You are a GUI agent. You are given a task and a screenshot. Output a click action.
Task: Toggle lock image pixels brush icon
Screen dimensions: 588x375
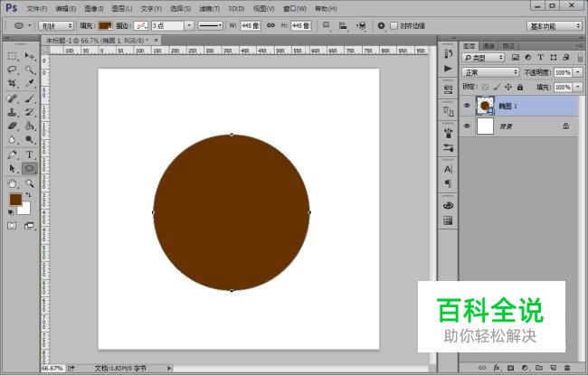coord(497,87)
